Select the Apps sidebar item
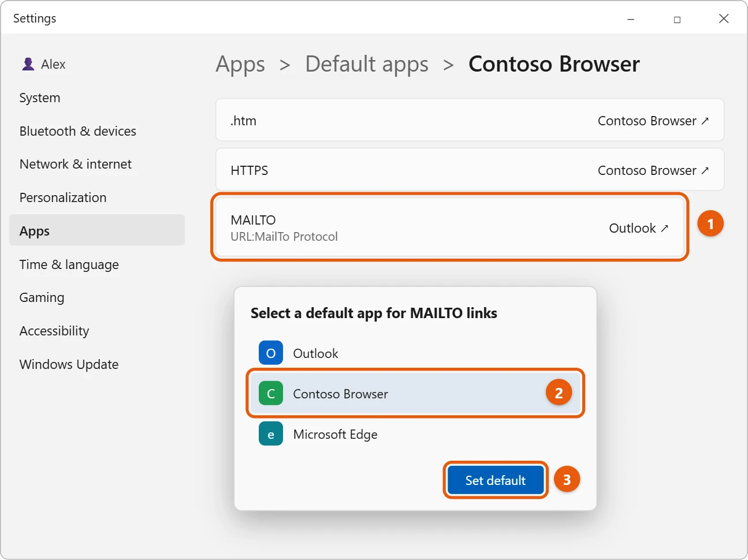 pyautogui.click(x=97, y=230)
